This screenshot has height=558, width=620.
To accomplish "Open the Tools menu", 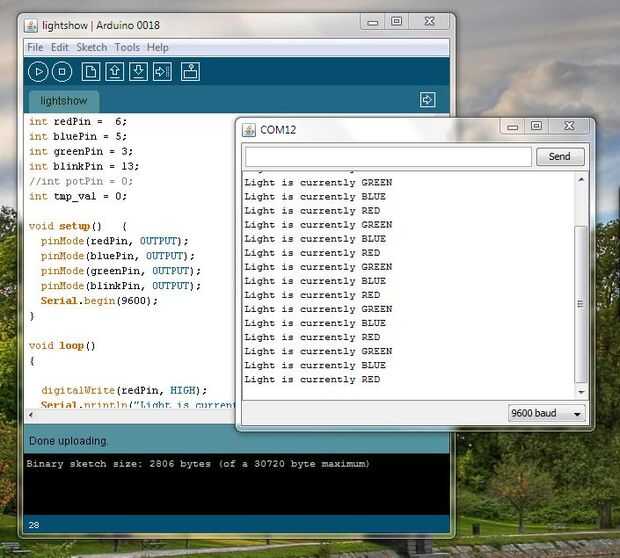I will pos(127,47).
